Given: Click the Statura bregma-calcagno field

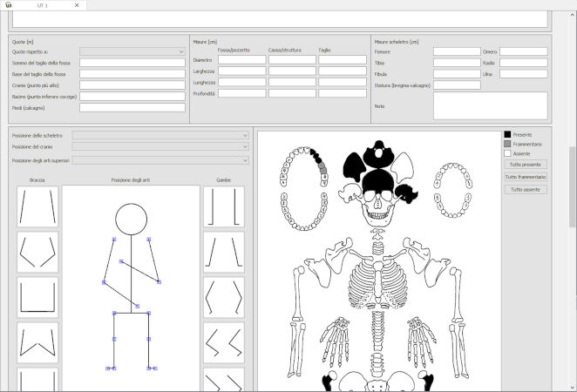Looking at the screenshot, I should (x=457, y=85).
